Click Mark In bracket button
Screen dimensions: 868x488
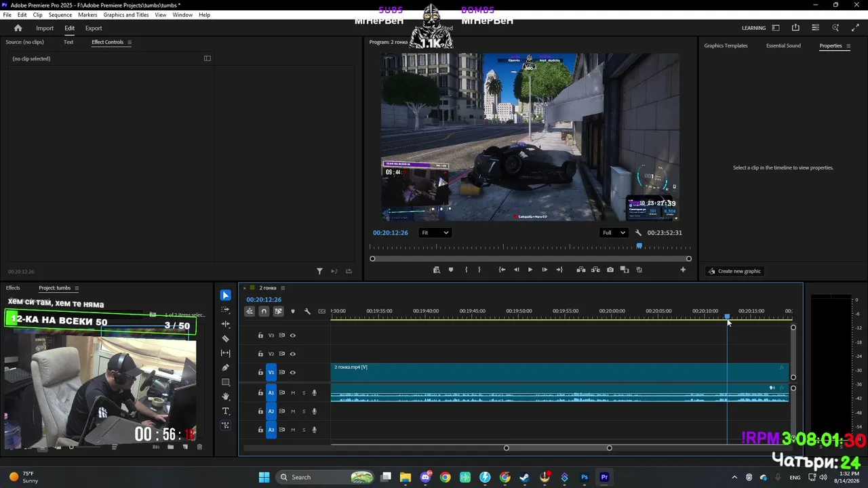[466, 270]
